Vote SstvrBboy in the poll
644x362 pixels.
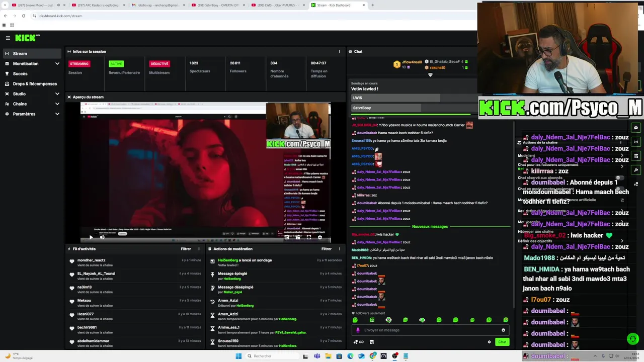(414, 108)
